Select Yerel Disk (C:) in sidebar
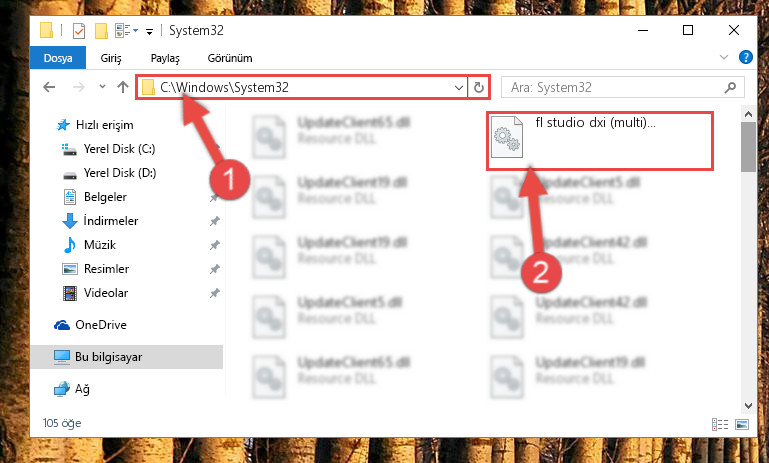Viewport: 769px width, 463px height. click(119, 149)
